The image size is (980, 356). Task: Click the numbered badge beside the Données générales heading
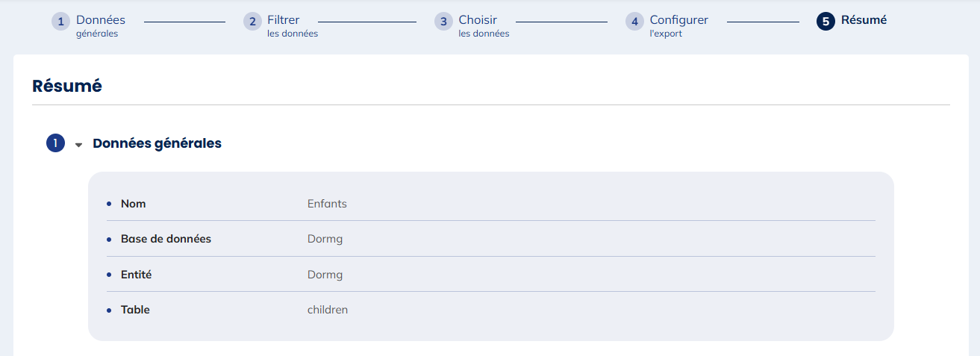(x=55, y=143)
